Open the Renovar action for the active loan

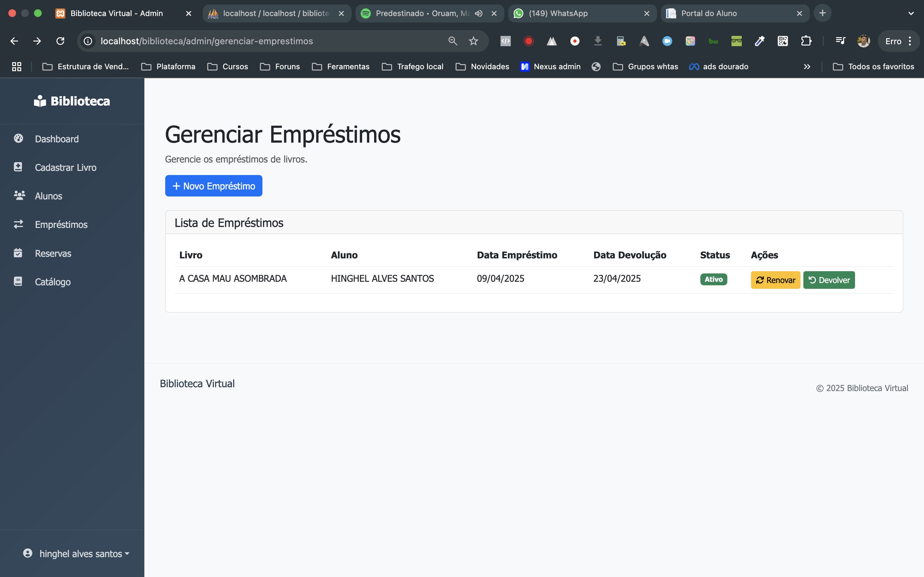coord(775,280)
